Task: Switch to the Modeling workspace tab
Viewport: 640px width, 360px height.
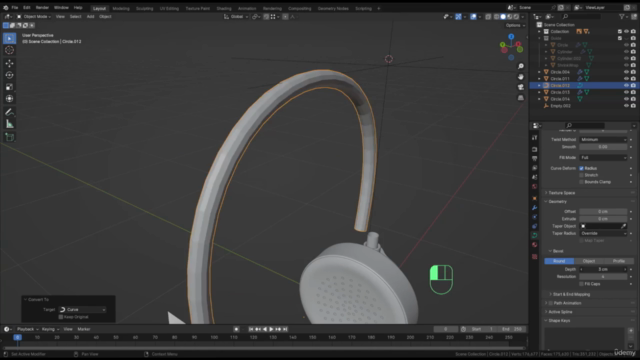Action: tap(121, 9)
